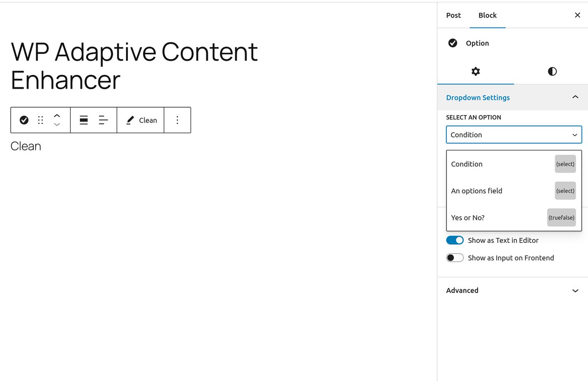Open the Select an Option dropdown
This screenshot has width=588, height=381.
(x=514, y=135)
